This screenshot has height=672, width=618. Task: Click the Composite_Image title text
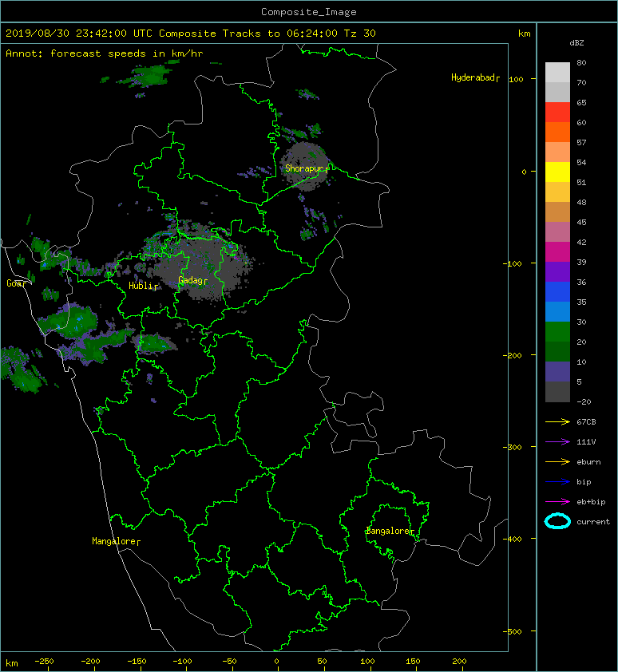[309, 11]
